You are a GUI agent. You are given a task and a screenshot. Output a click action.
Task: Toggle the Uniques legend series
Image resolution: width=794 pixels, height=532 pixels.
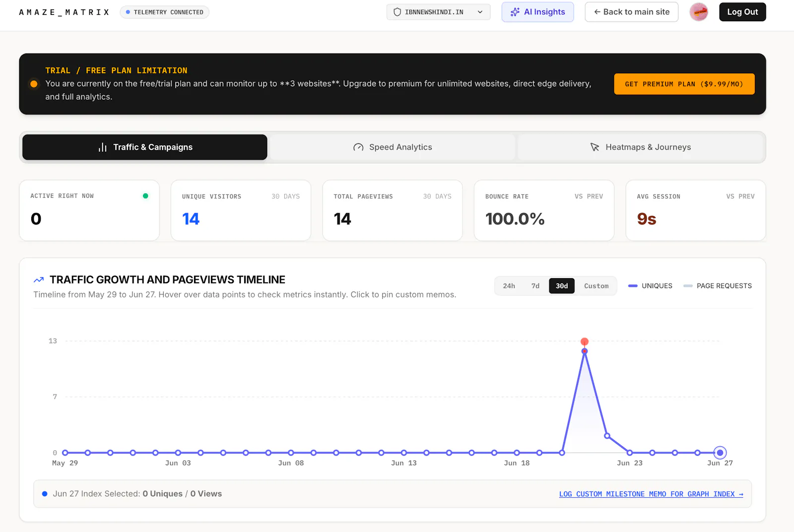click(650, 286)
